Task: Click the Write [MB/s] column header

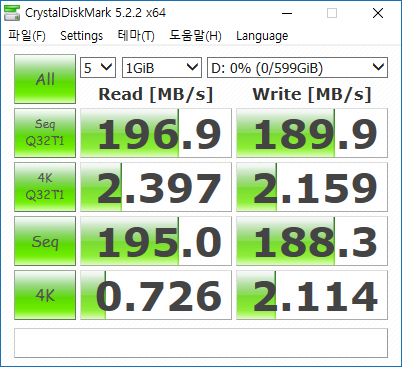Action: click(312, 94)
